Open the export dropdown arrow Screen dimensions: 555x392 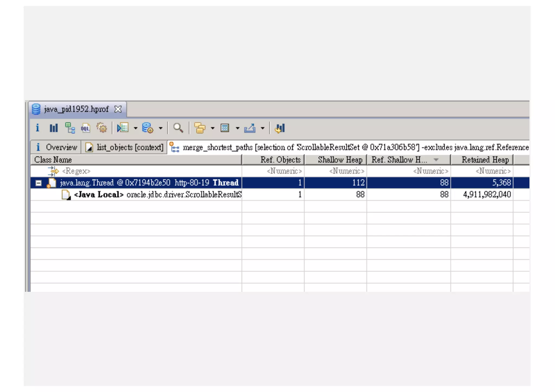tap(262, 128)
